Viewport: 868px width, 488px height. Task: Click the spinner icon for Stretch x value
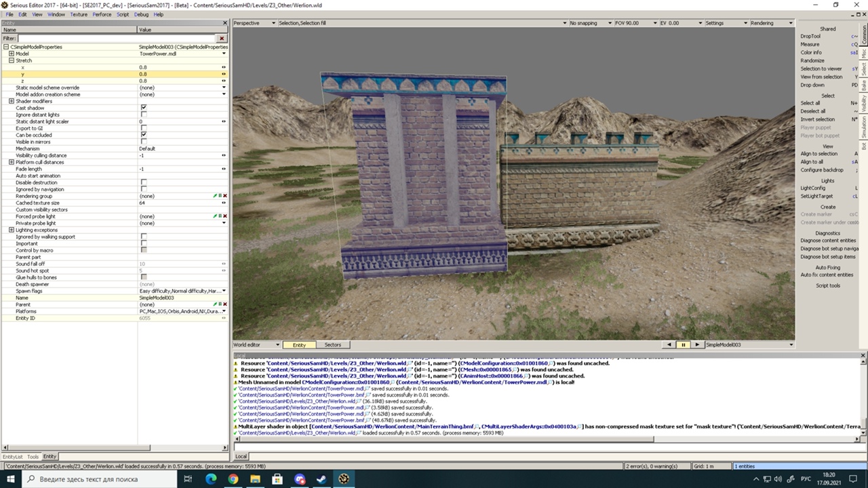224,67
